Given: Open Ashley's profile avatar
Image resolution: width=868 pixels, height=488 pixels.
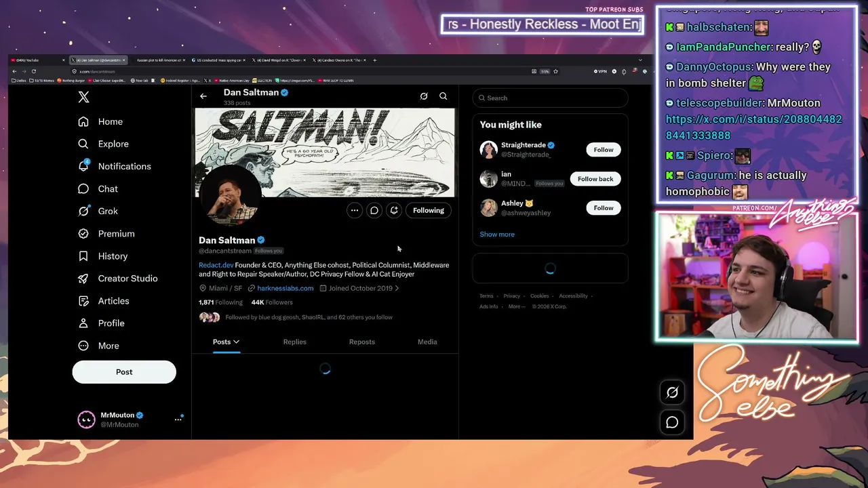Looking at the screenshot, I should [489, 208].
